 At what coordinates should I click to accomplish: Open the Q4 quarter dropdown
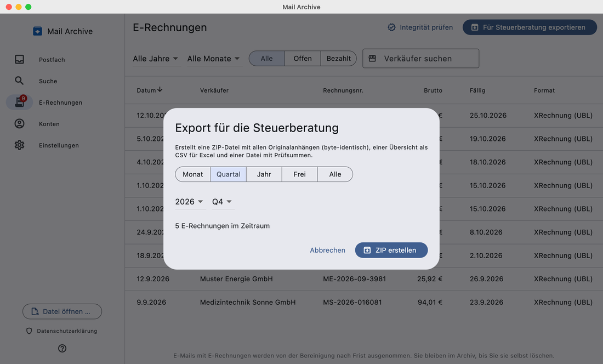[x=223, y=202]
